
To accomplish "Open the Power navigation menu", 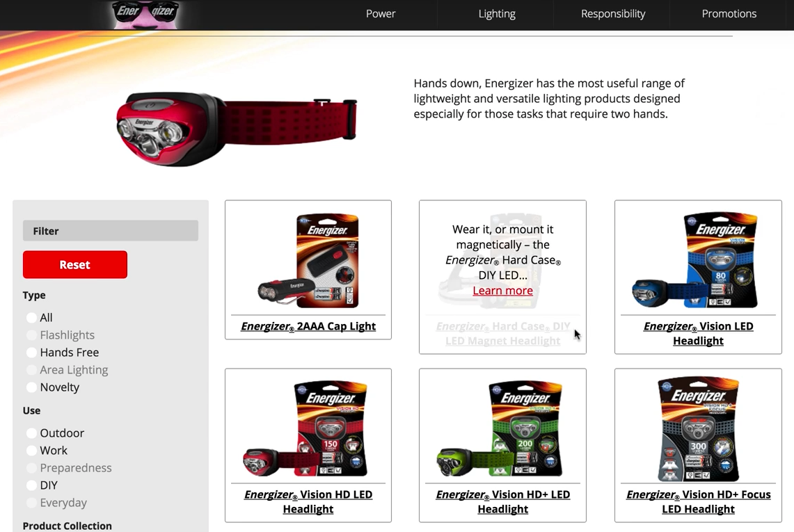I will [381, 14].
